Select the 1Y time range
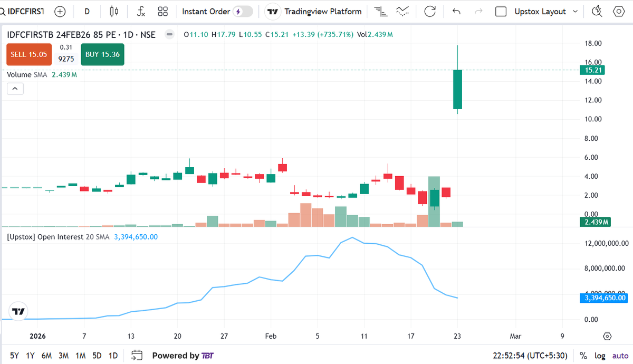The image size is (633, 364). click(x=31, y=356)
